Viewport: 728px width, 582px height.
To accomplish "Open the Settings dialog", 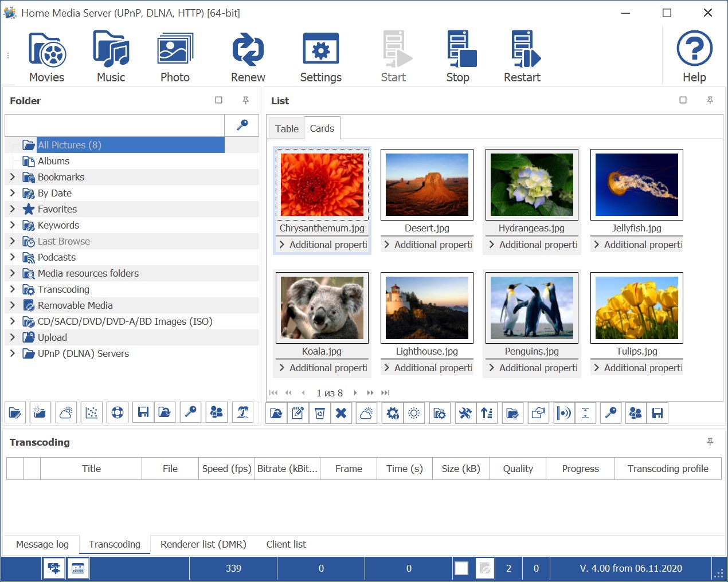I will click(x=320, y=54).
